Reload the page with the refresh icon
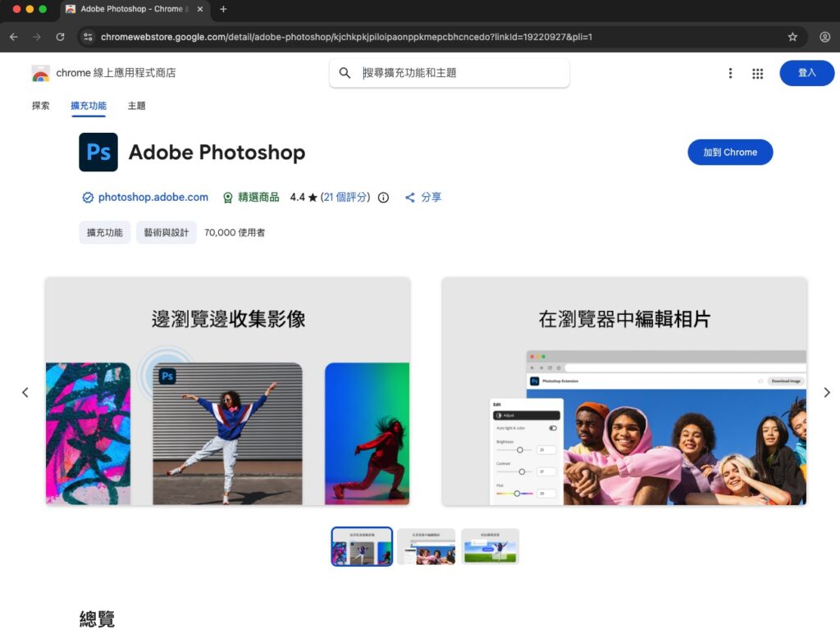This screenshot has height=634, width=840. (60, 37)
